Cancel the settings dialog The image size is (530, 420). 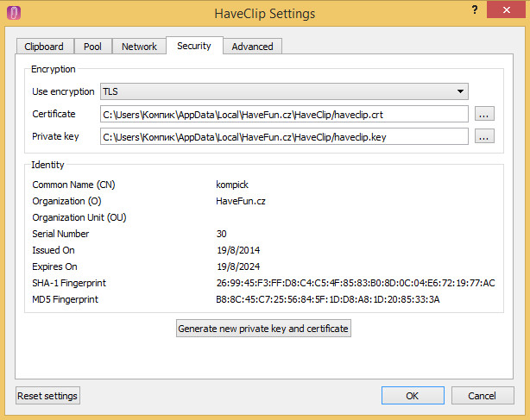click(x=483, y=395)
